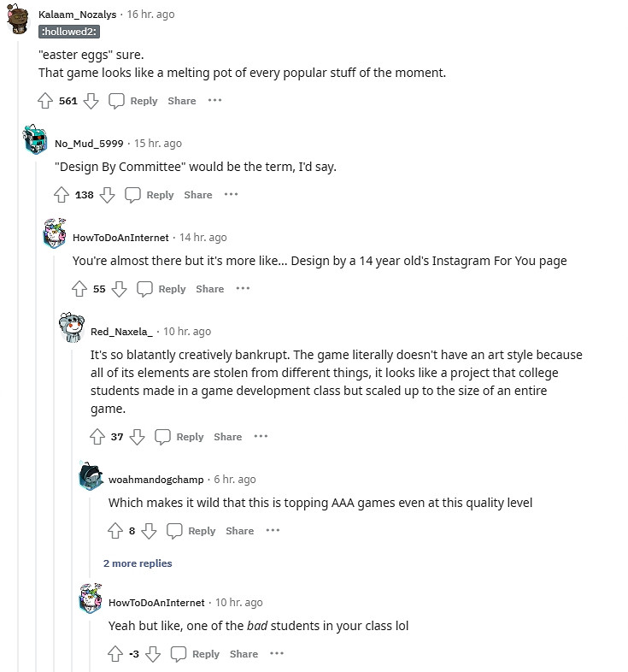Open the three-dot menu on Red_Naxela_'s comment
The image size is (628, 672).
tap(261, 437)
